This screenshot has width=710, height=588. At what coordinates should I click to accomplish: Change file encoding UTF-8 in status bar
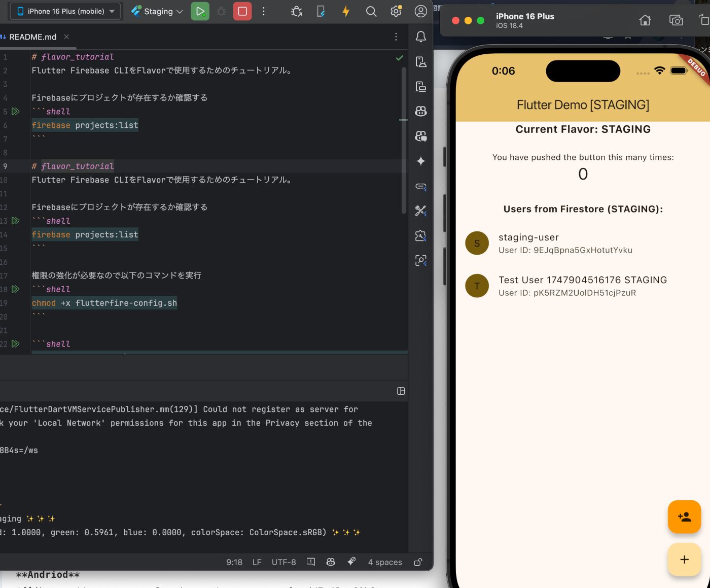284,562
